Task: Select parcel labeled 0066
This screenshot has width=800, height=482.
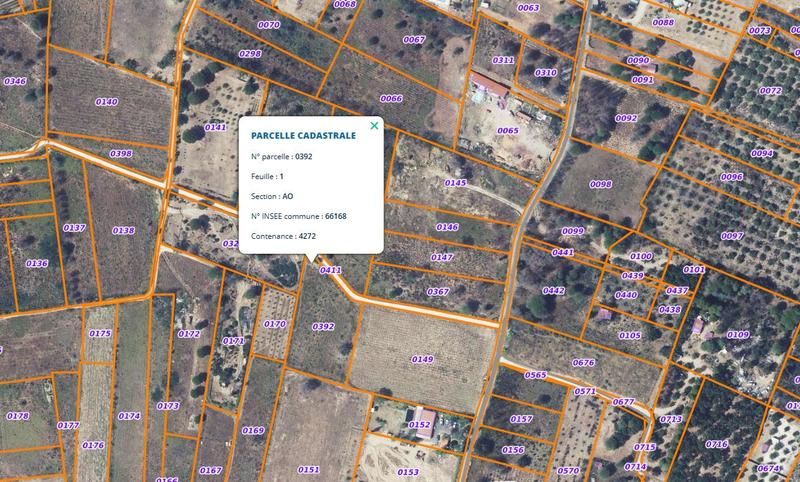Action: click(391, 99)
